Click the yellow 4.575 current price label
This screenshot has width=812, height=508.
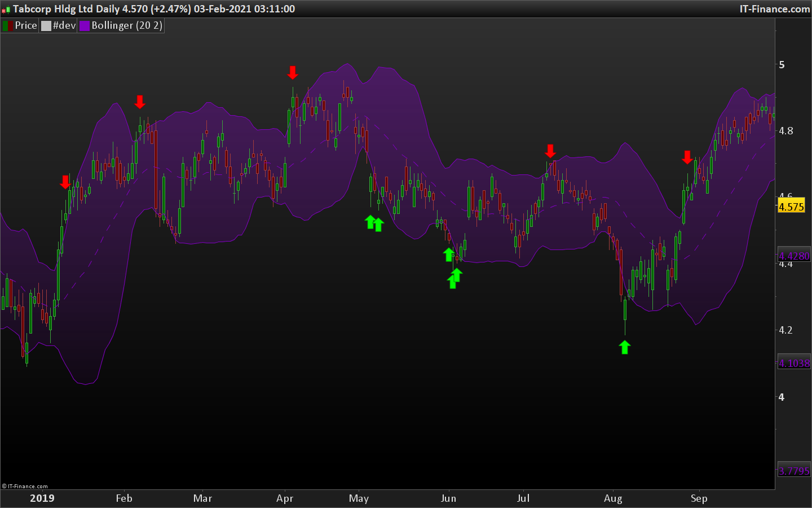click(791, 207)
